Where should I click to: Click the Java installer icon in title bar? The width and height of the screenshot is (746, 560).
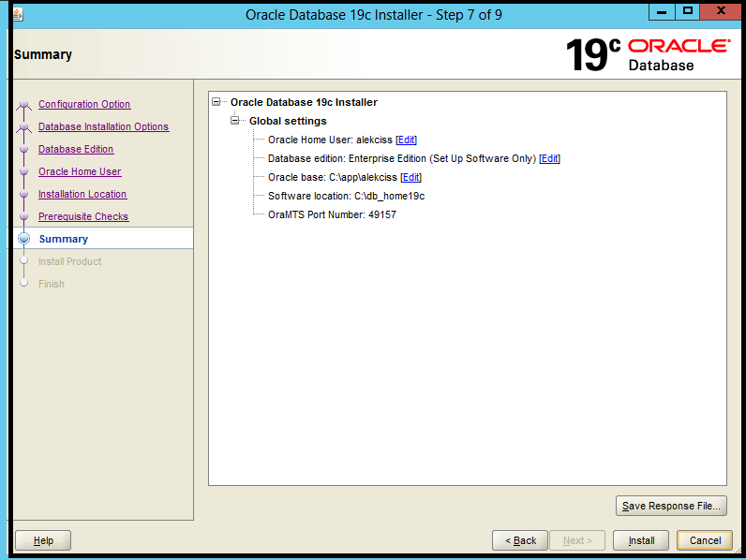point(17,15)
